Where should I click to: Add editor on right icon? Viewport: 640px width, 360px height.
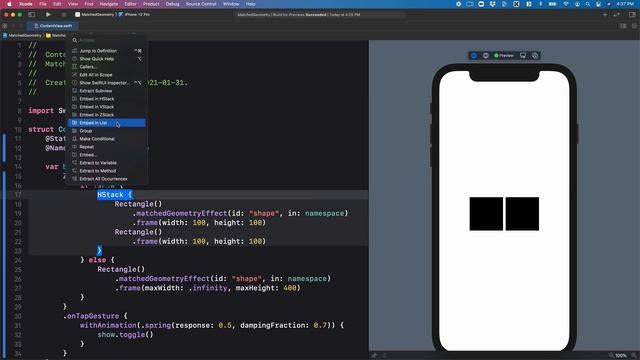pos(634,26)
